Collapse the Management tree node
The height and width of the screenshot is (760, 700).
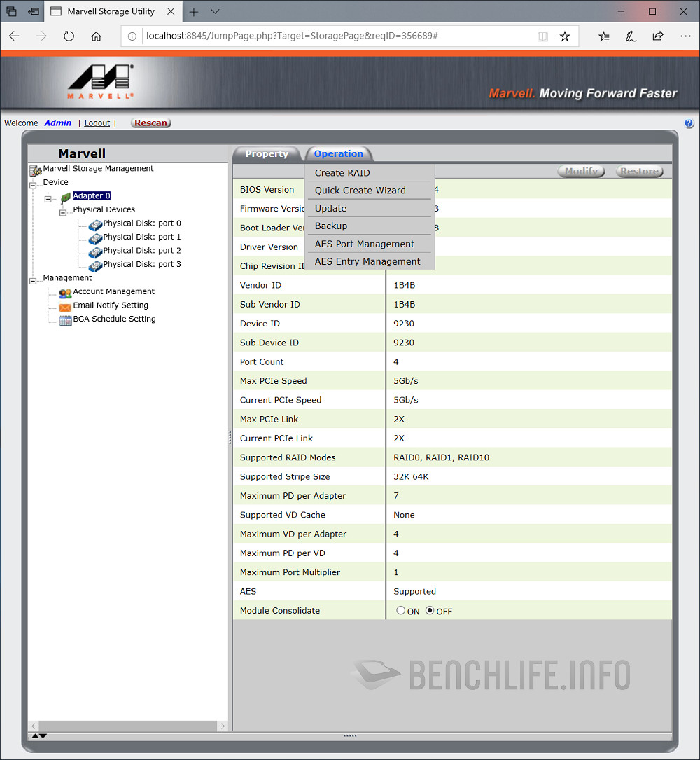33,281
